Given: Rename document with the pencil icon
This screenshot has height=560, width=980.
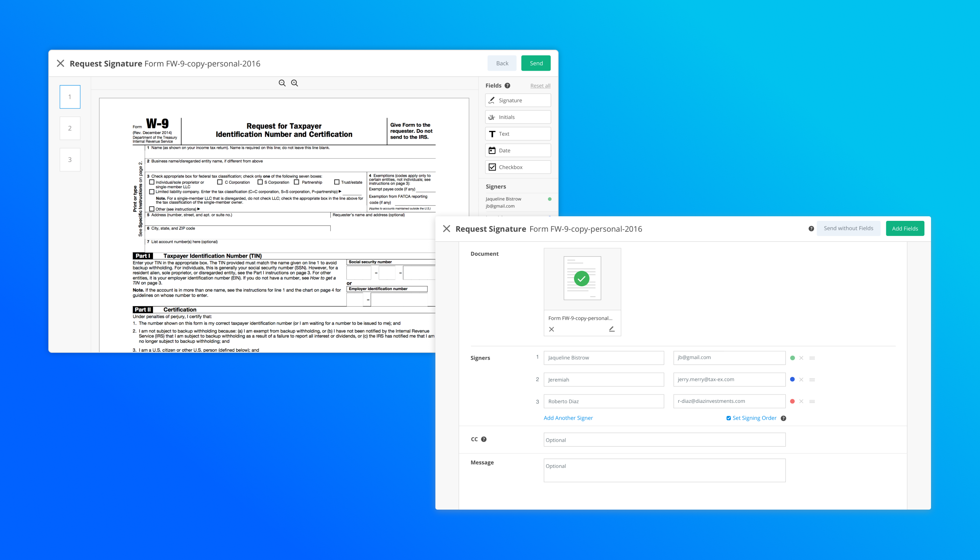Looking at the screenshot, I should click(611, 329).
